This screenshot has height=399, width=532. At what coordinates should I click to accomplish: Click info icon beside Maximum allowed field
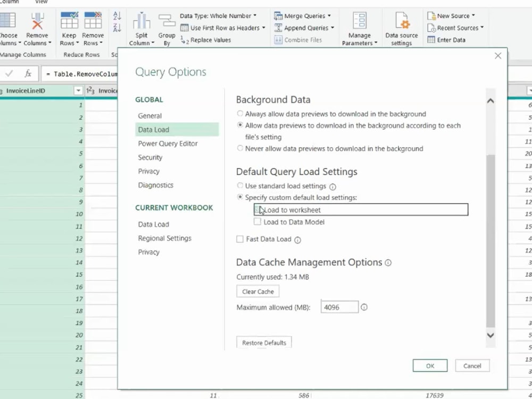(364, 307)
